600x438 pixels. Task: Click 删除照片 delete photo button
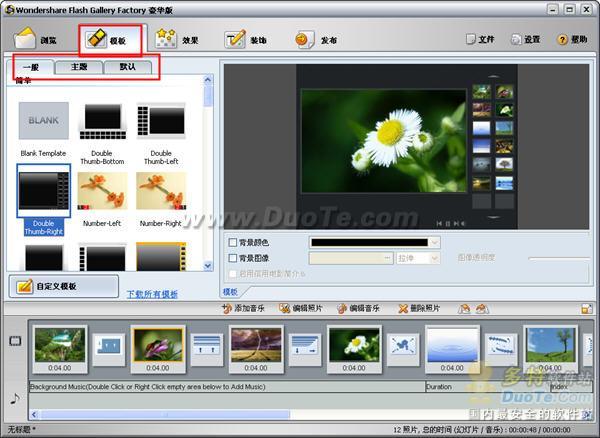tap(419, 308)
